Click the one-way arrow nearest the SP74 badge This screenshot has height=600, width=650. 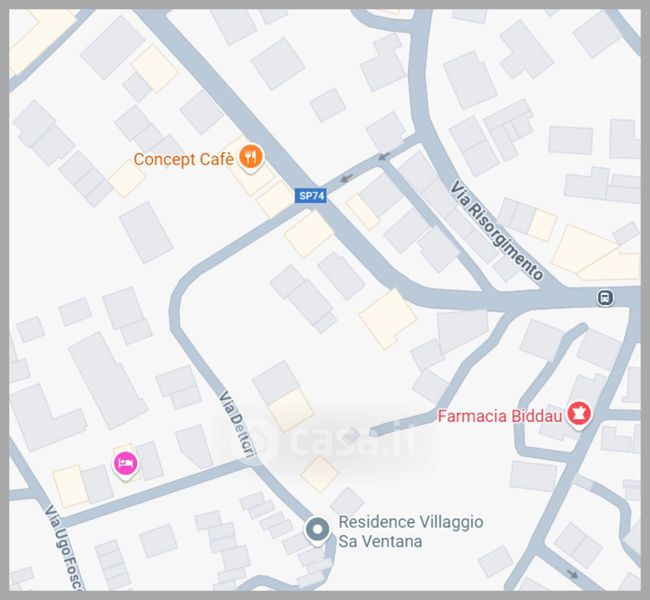click(x=346, y=178)
